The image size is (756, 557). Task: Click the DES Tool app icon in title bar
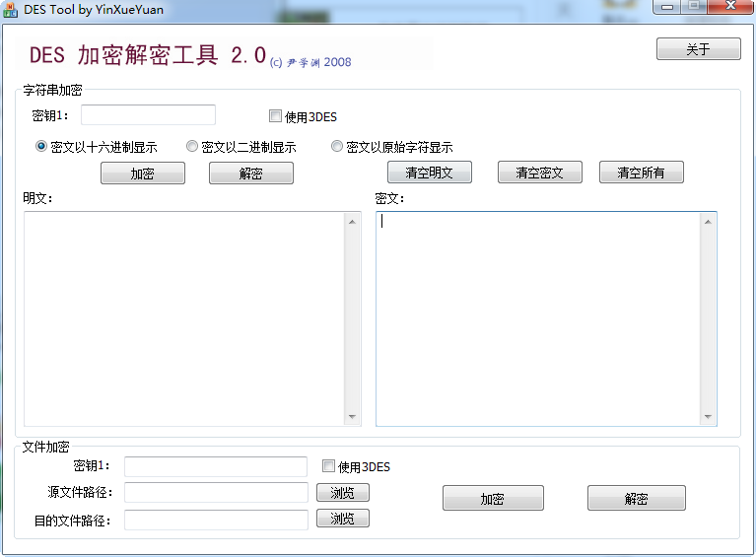(10, 10)
